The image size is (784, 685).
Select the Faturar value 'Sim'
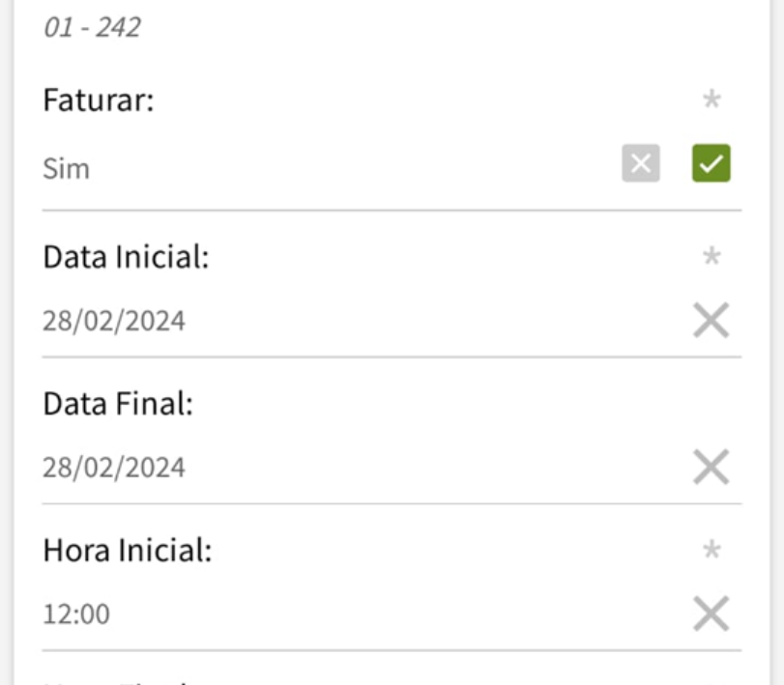(66, 169)
